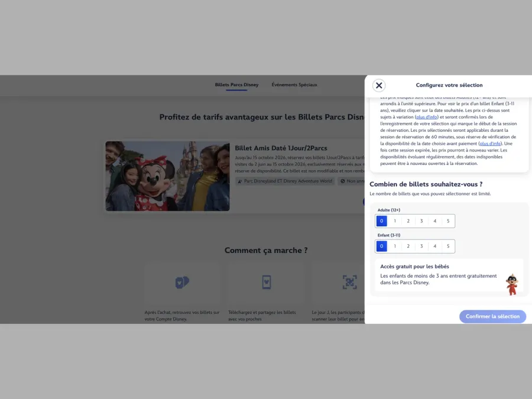Click the phone download icon with Mickey
This screenshot has width=532, height=399.
267,283
